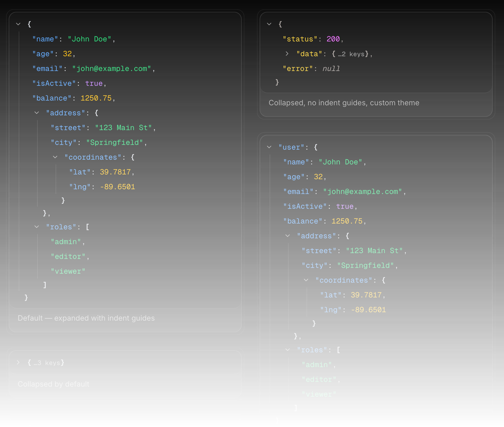The image size is (504, 427).
Task: Click the "Collapsed by default" caption
Action: click(x=54, y=384)
